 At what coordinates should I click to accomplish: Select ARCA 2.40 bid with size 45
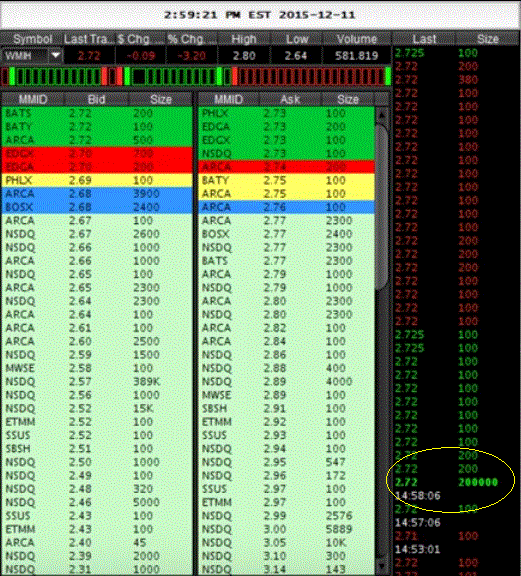click(x=97, y=543)
